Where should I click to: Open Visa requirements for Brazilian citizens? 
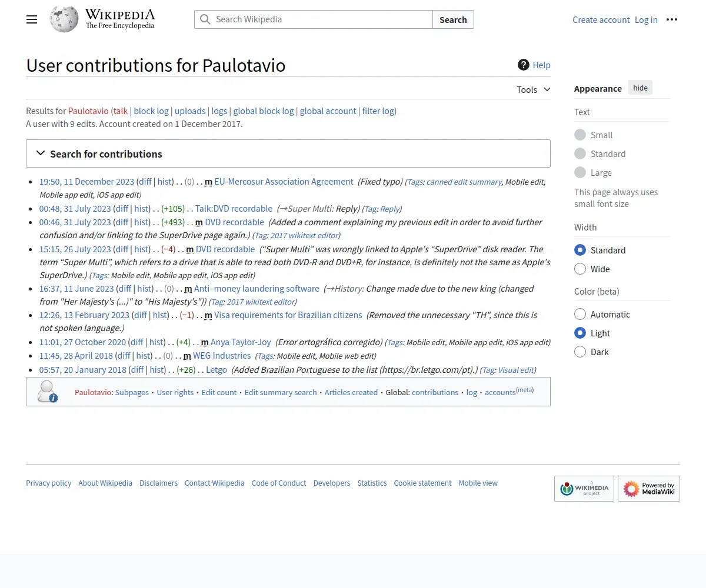coord(288,315)
